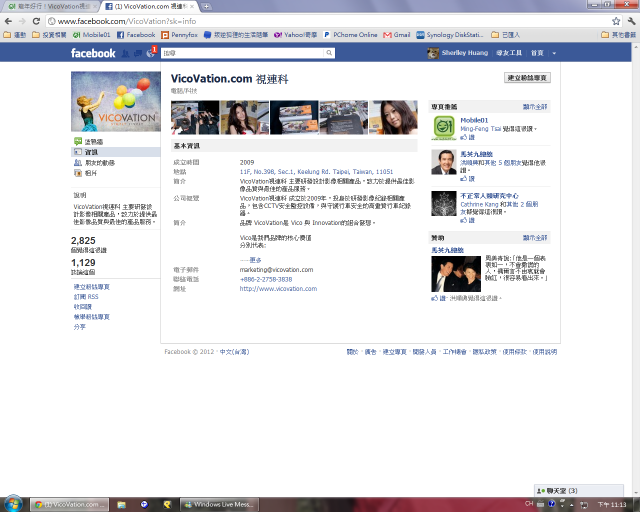This screenshot has height=512, width=640.
Task: Open Chrome wrench settings menu
Action: pyautogui.click(x=631, y=21)
